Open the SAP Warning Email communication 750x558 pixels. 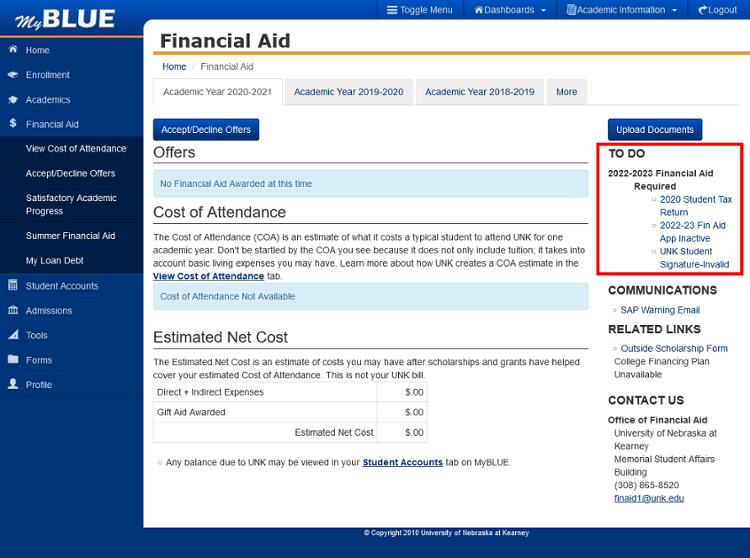(x=660, y=310)
